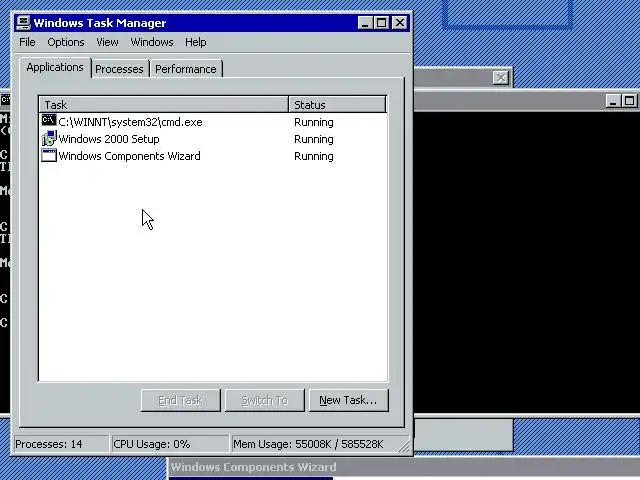This screenshot has width=640, height=480.
Task: Close the Windows Task Manager window
Action: 400,23
